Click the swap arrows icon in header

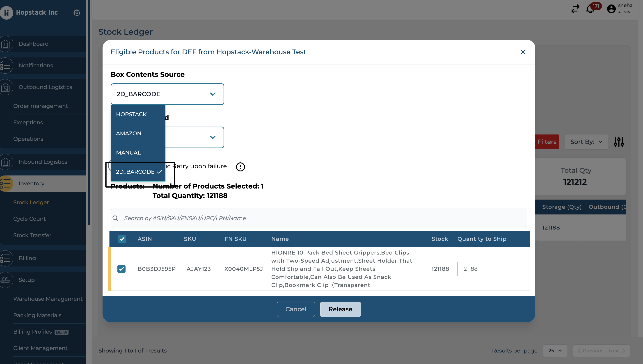[575, 9]
